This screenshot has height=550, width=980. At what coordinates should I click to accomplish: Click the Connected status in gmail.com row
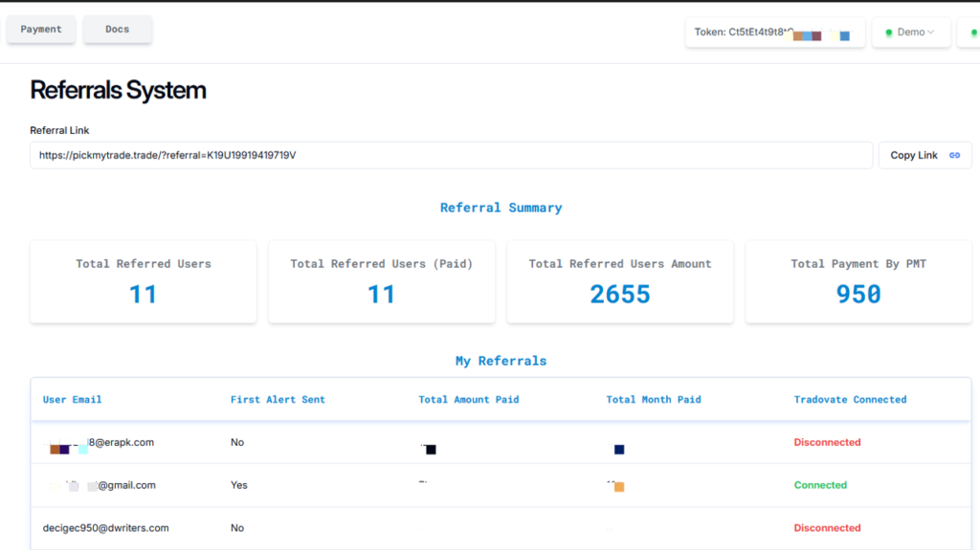tap(820, 485)
